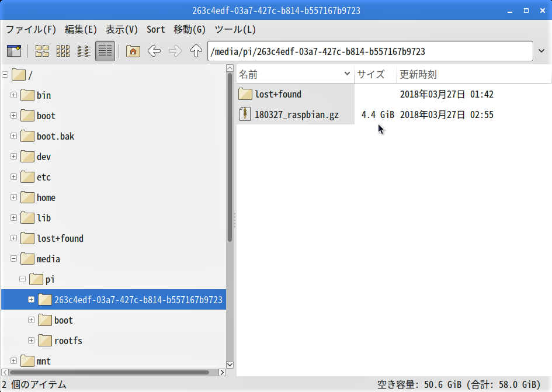552x392 pixels.
Task: Select bin folder in tree
Action: coord(36,95)
